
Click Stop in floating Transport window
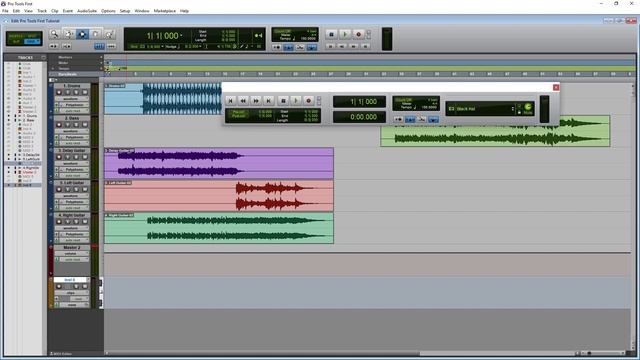point(283,100)
